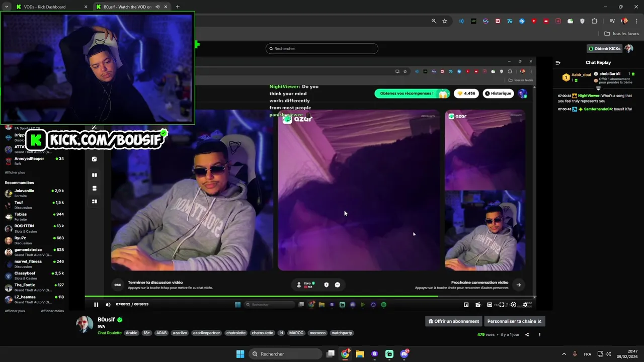This screenshot has width=644, height=362.
Task: Open cheb13arb1i gifter badge in chat
Action: tap(596, 74)
